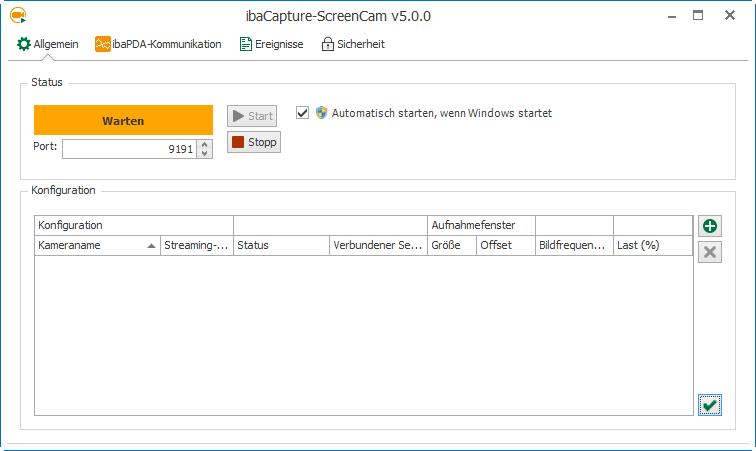
Task: Sort by Kameraname column header
Action: pos(97,246)
